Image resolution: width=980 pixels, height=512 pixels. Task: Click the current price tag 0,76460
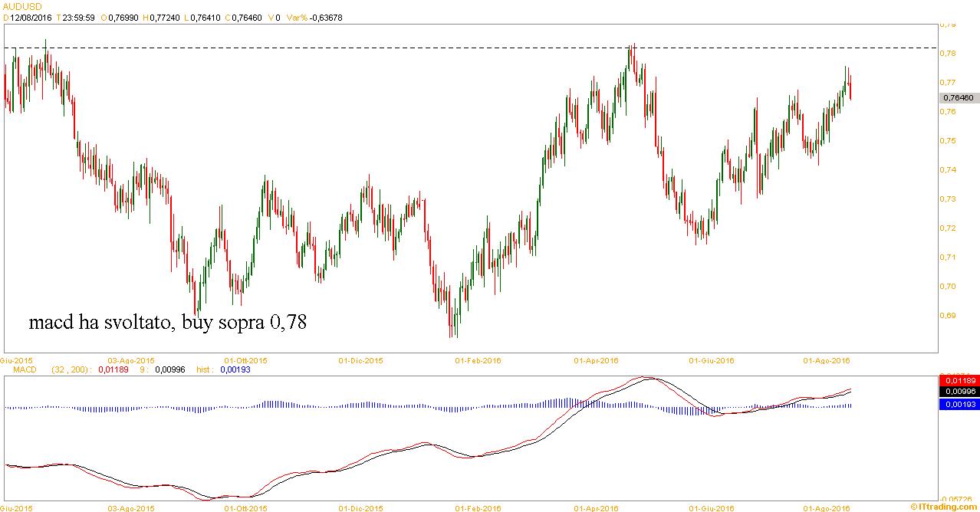point(958,98)
